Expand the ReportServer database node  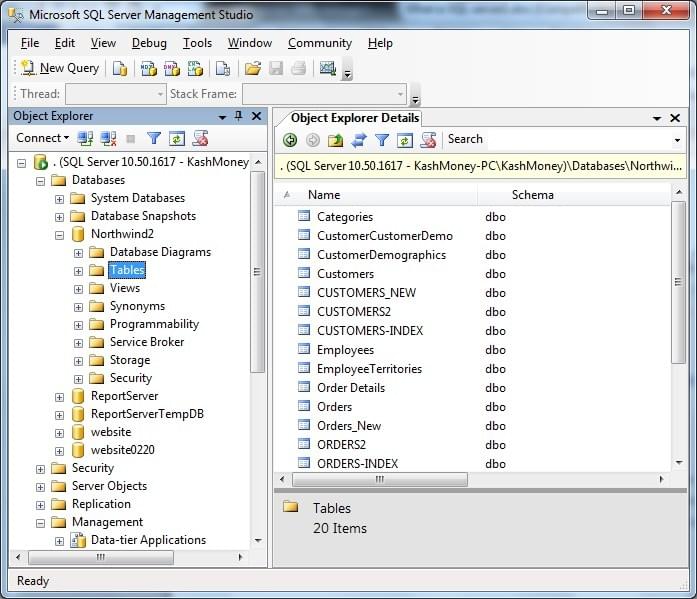pyautogui.click(x=59, y=397)
